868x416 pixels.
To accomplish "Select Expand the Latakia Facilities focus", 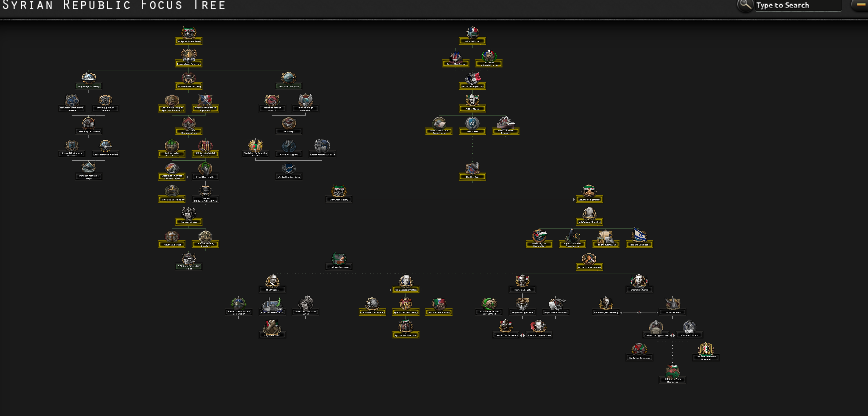I will [x=72, y=149].
